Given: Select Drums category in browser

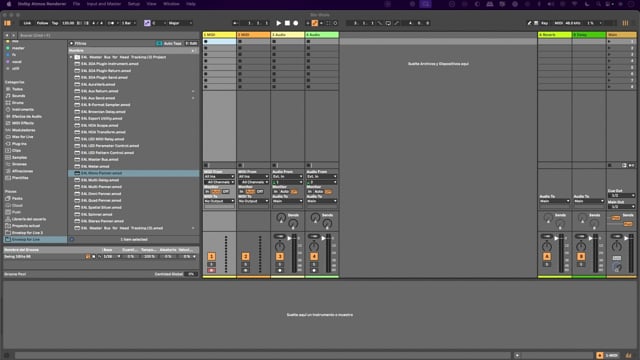Looking at the screenshot, I should click(18, 103).
